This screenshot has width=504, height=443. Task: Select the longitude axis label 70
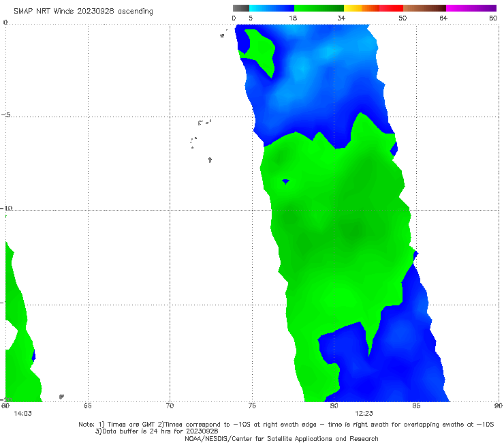[170, 406]
